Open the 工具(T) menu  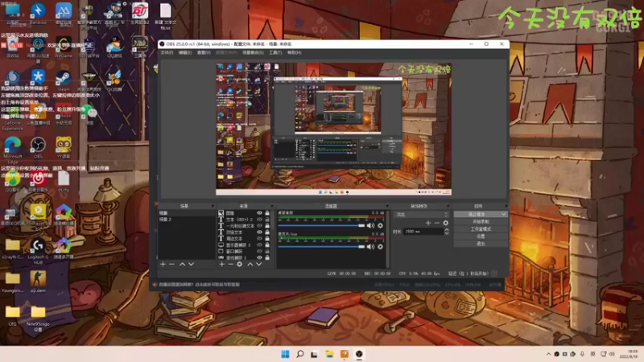[275, 52]
